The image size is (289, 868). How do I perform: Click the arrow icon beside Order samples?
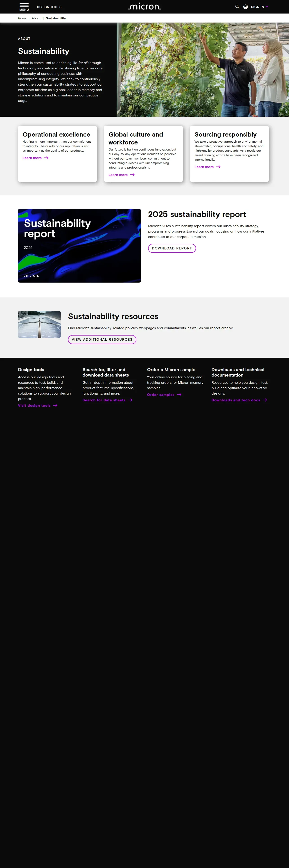(x=179, y=395)
